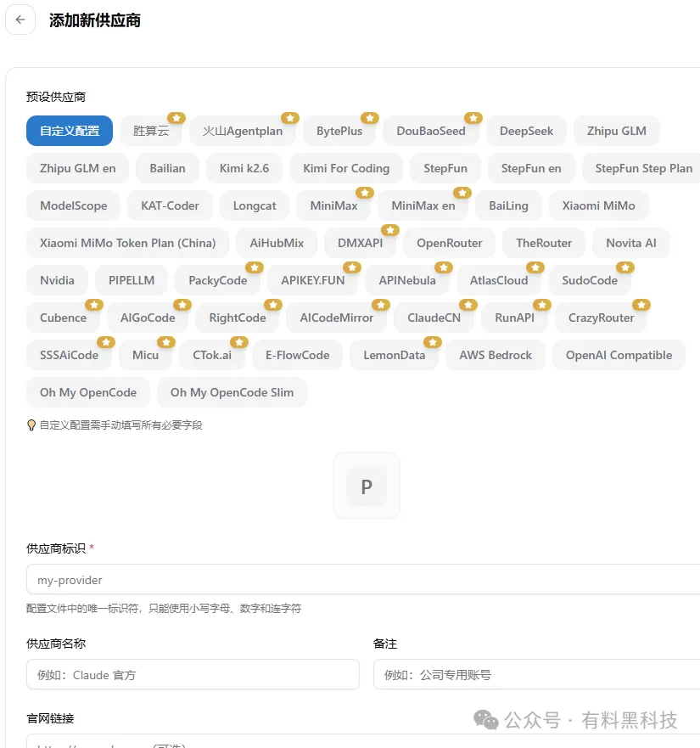Choose StepFun Step Plan preset
Viewport: 700px width, 748px height.
click(643, 168)
